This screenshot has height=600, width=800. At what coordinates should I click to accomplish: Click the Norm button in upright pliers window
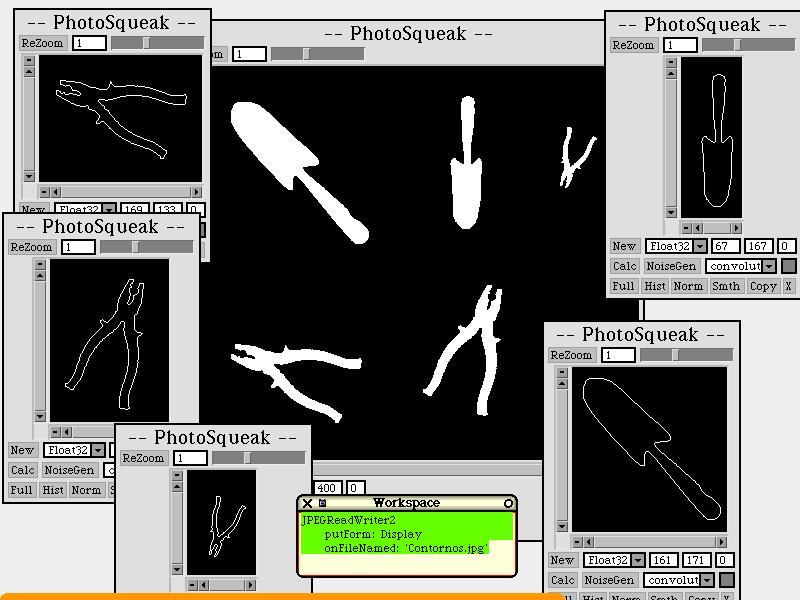pos(86,490)
